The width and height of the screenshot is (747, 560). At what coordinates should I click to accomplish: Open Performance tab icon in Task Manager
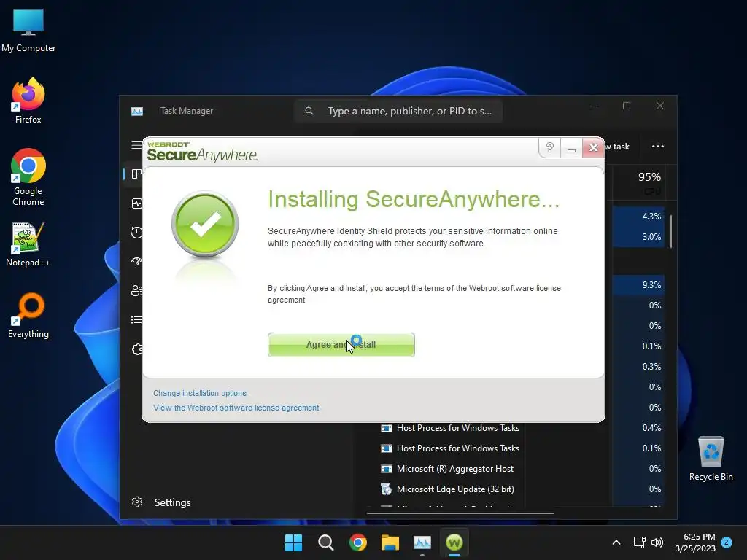136,203
